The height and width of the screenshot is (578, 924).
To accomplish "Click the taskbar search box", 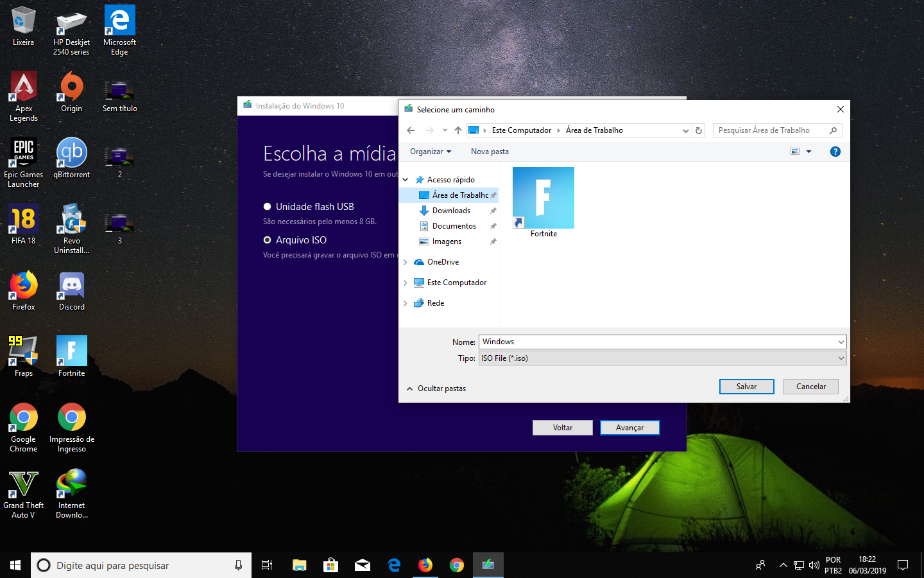I will [141, 565].
